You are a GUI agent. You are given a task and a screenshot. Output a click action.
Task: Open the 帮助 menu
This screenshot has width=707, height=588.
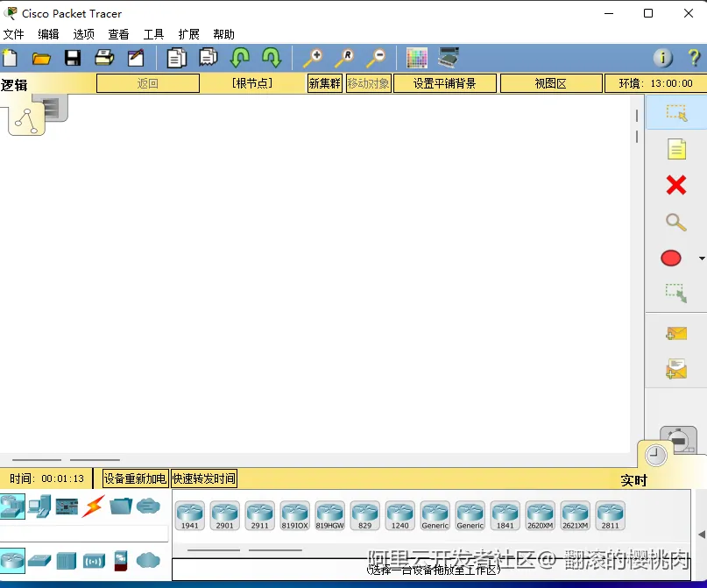click(223, 34)
